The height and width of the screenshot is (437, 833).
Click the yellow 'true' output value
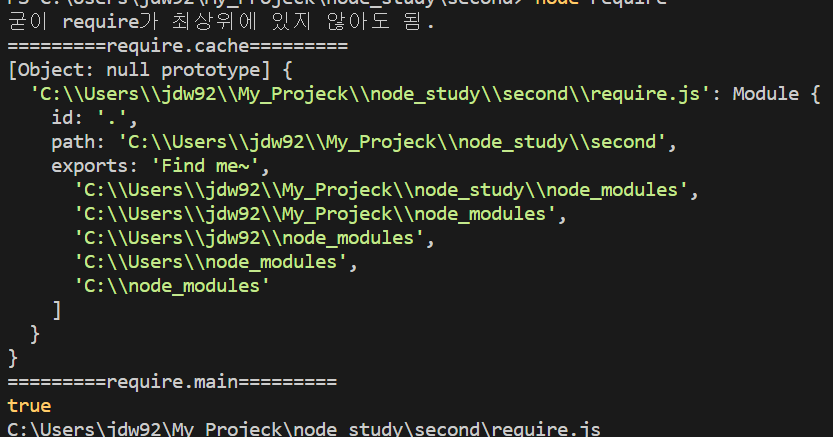[x=29, y=406]
